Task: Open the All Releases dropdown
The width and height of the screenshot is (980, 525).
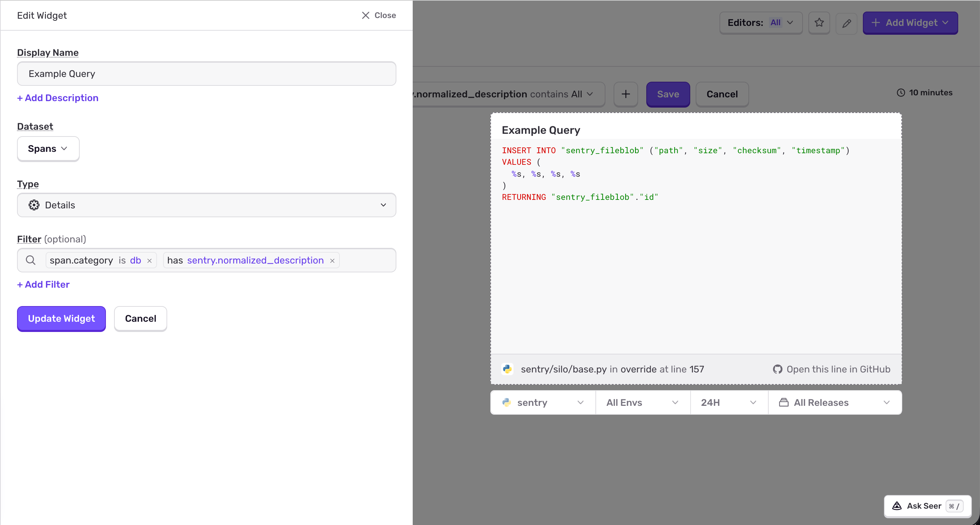Action: 835,402
